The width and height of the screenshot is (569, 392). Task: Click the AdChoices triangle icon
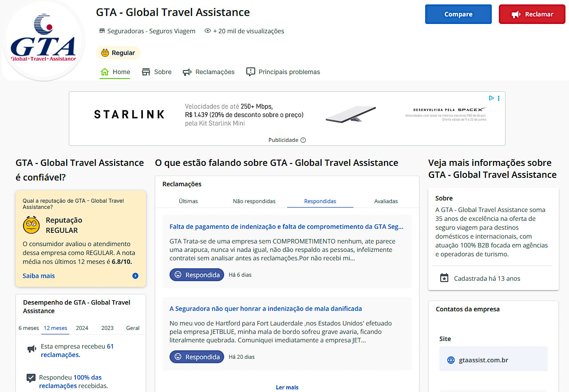tap(491, 98)
